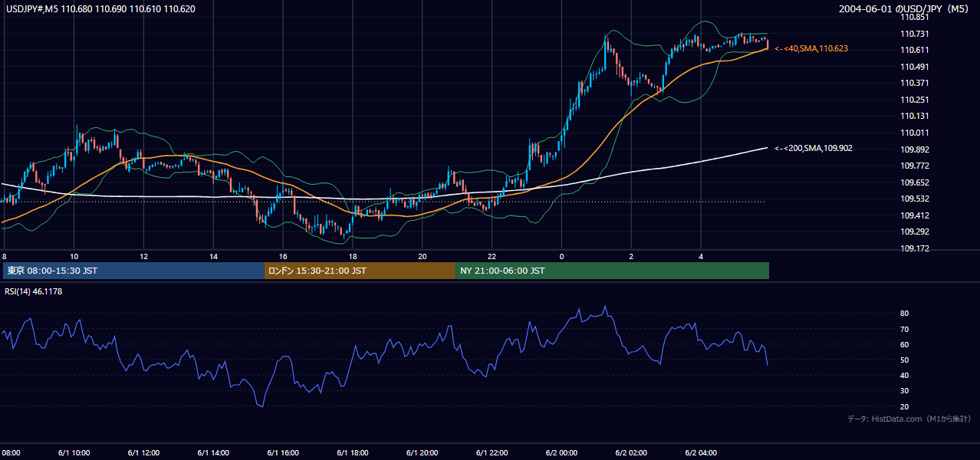The image size is (980, 460).
Task: Click hour tick 4 under price chart
Action: [x=701, y=256]
